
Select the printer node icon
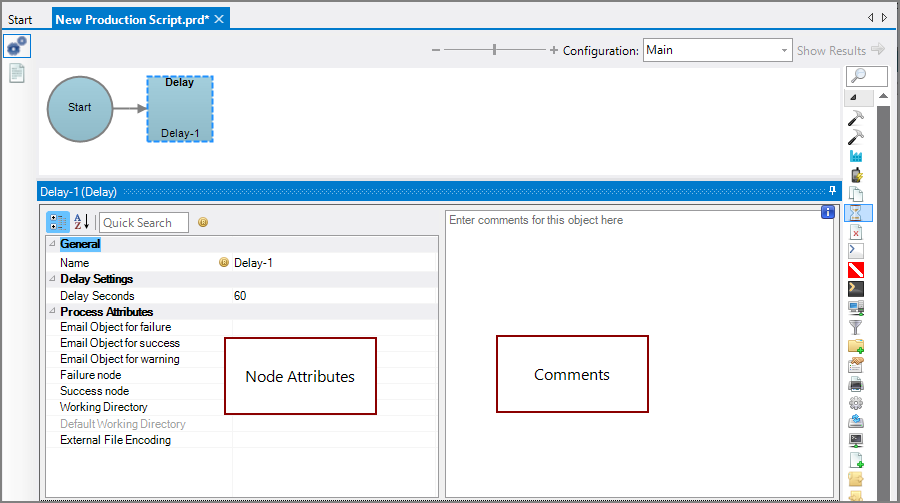856,384
